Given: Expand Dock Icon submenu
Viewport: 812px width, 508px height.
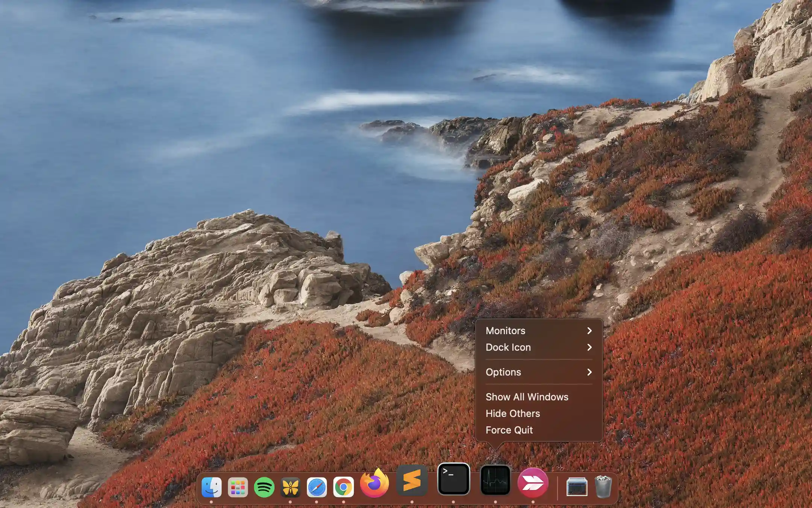Looking at the screenshot, I should click(538, 347).
